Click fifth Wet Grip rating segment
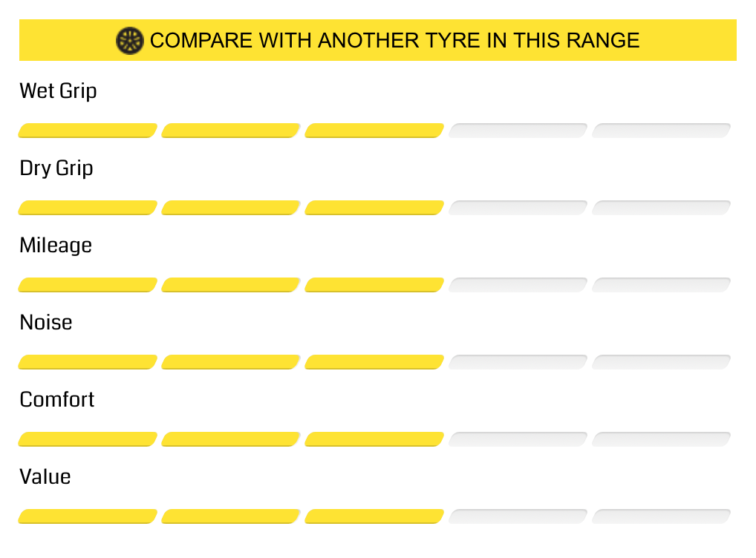This screenshot has height=558, width=756. coord(661,131)
